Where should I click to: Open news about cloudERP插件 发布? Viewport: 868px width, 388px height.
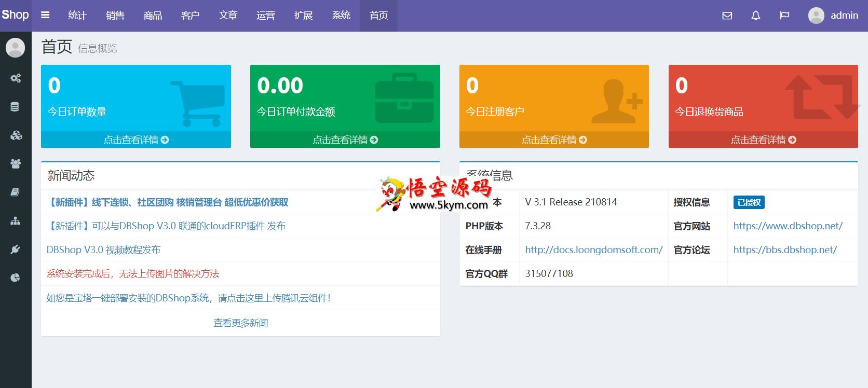[166, 226]
